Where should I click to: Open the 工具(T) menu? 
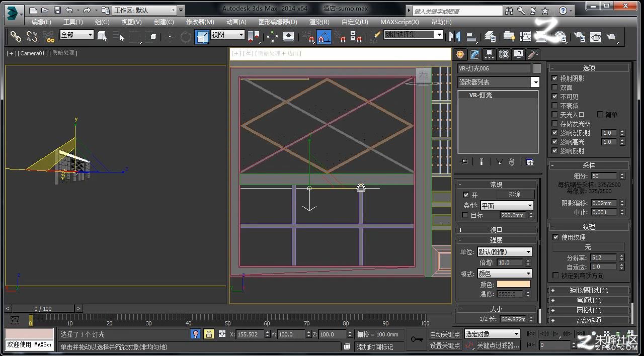(73, 22)
